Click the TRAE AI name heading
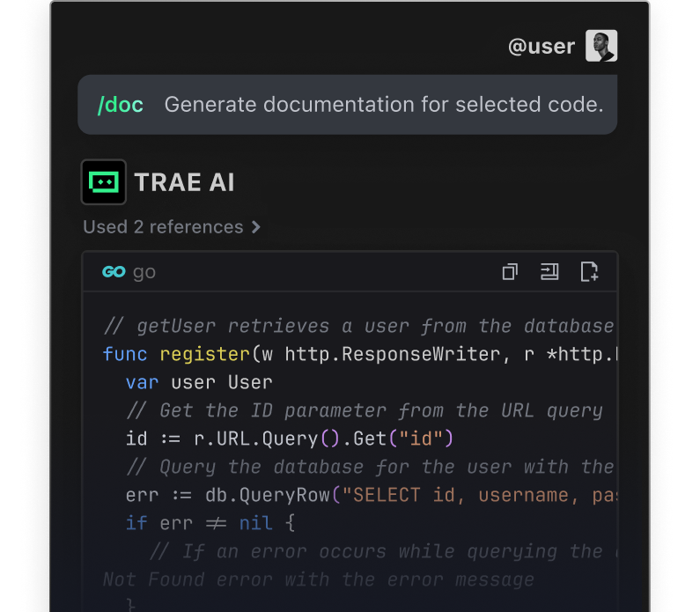 point(184,182)
